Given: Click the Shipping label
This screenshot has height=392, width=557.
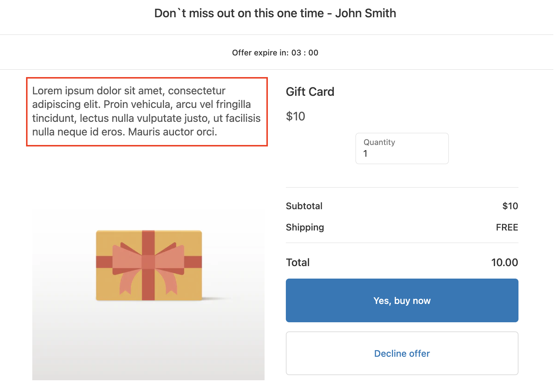Looking at the screenshot, I should (x=305, y=228).
